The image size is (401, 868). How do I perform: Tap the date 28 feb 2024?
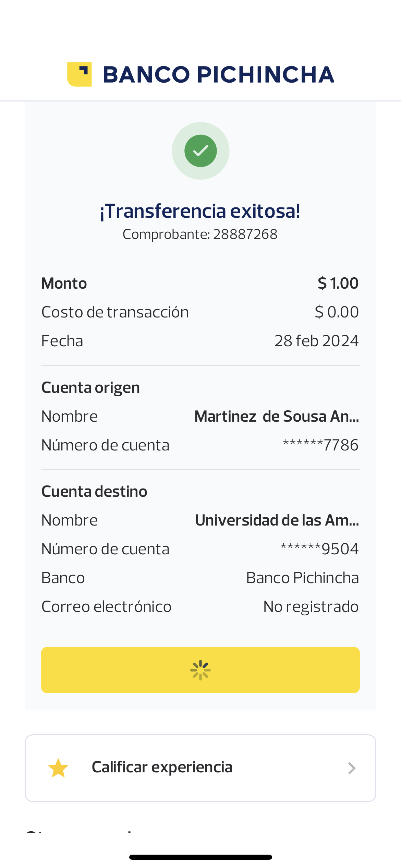tap(316, 341)
